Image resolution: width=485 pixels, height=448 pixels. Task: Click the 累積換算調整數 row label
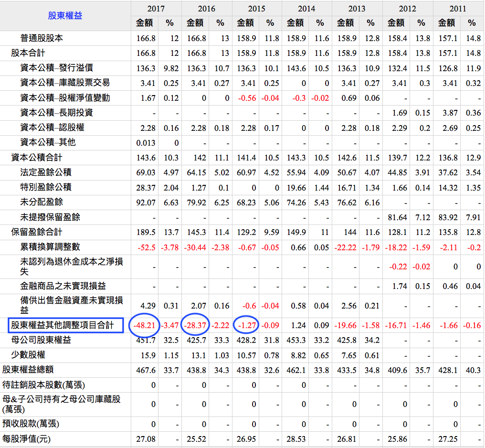click(x=50, y=247)
